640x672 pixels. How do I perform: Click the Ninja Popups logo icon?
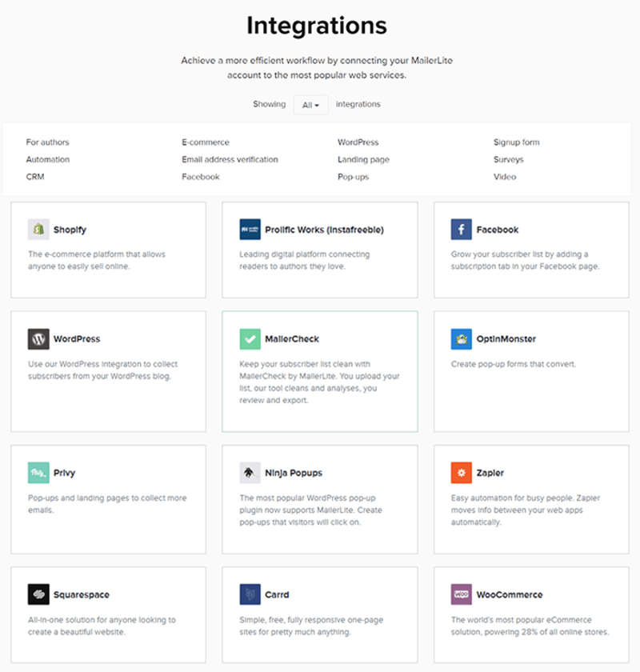tap(250, 473)
